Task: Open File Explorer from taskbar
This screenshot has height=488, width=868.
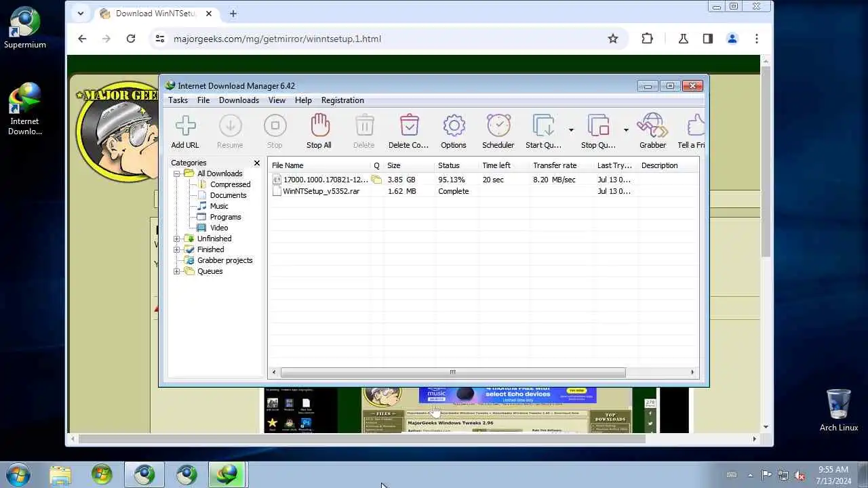Action: tap(60, 475)
